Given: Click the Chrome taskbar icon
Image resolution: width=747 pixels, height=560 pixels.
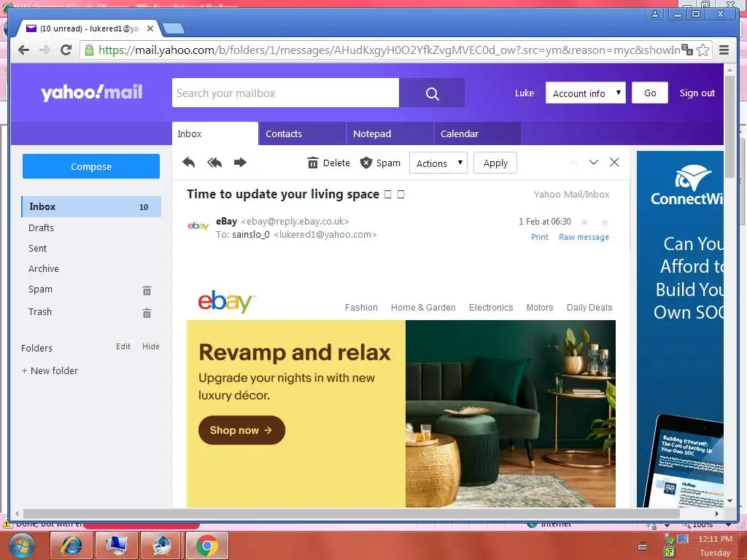Looking at the screenshot, I should click(206, 545).
